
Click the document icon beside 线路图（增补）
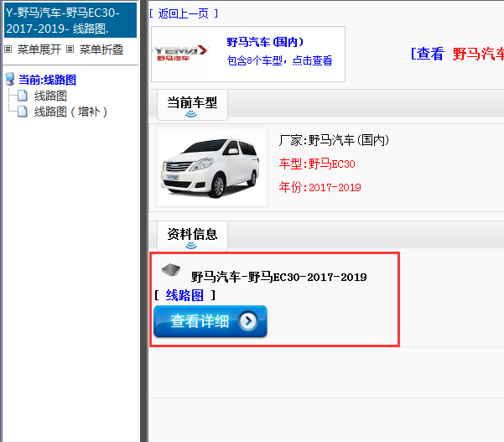(x=22, y=112)
